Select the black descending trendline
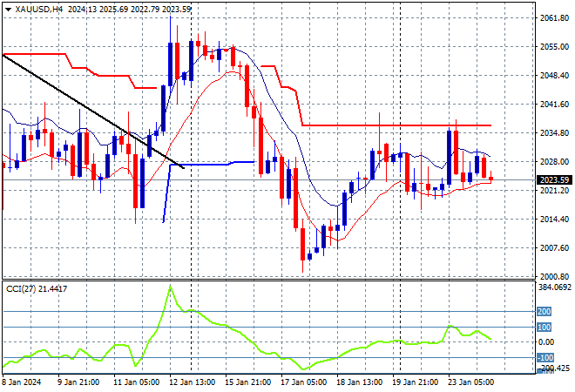 tap(87, 109)
